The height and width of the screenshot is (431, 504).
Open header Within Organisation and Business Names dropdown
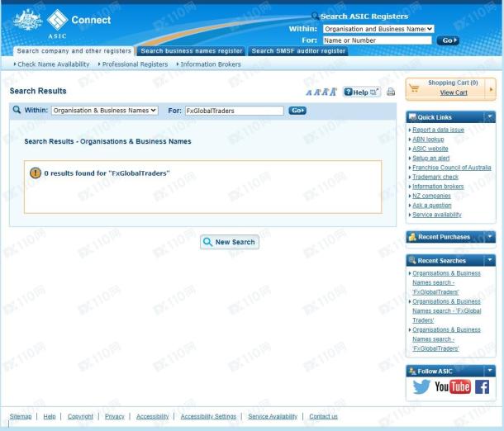click(x=378, y=29)
